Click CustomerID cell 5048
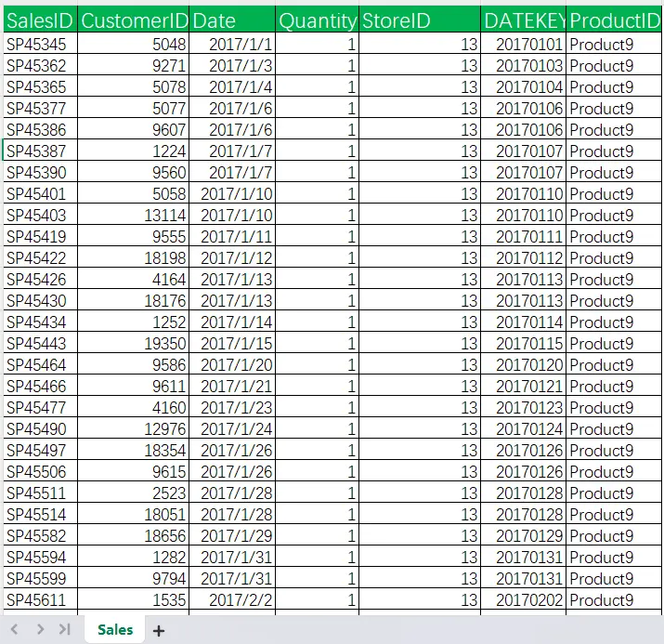The width and height of the screenshot is (664, 644). (134, 44)
